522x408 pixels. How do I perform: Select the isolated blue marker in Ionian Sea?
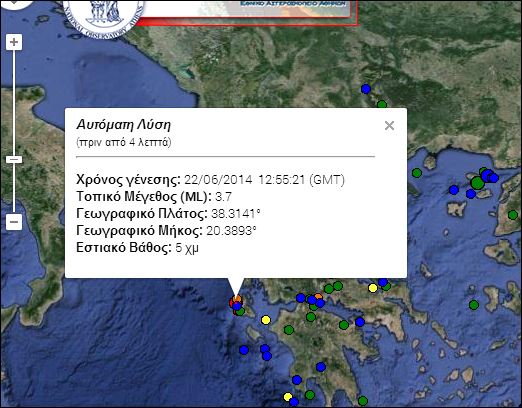point(244,350)
